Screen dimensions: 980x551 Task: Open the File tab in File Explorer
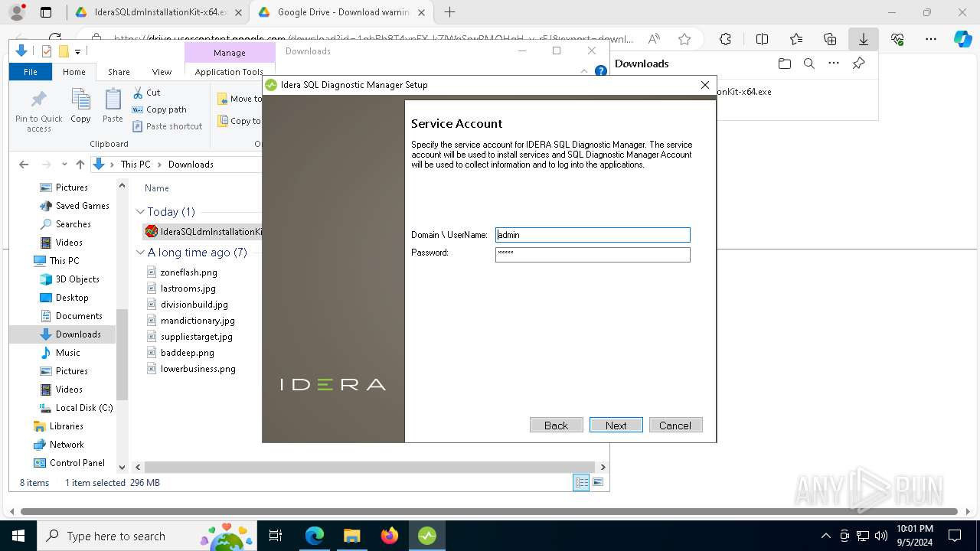[31, 72]
